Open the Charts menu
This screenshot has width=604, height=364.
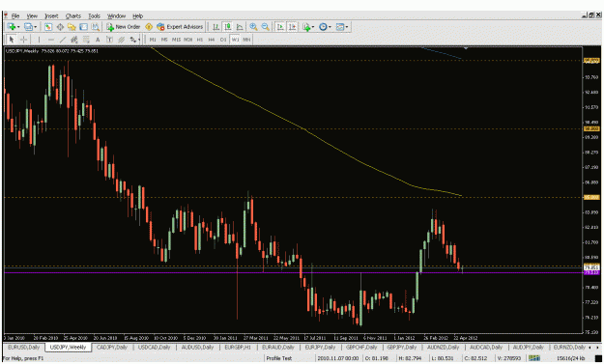coord(73,16)
